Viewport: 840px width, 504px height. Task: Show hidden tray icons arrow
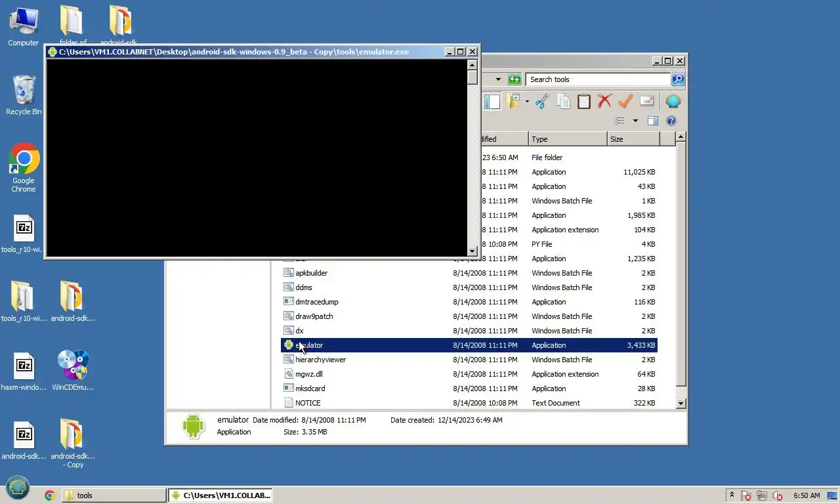pos(732,495)
